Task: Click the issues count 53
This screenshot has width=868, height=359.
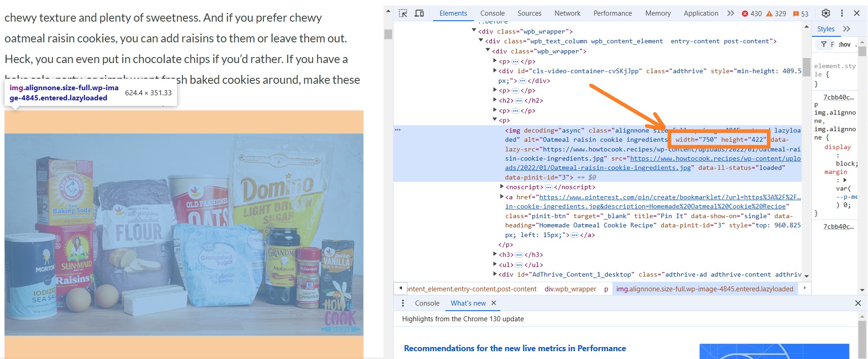Action: (800, 13)
